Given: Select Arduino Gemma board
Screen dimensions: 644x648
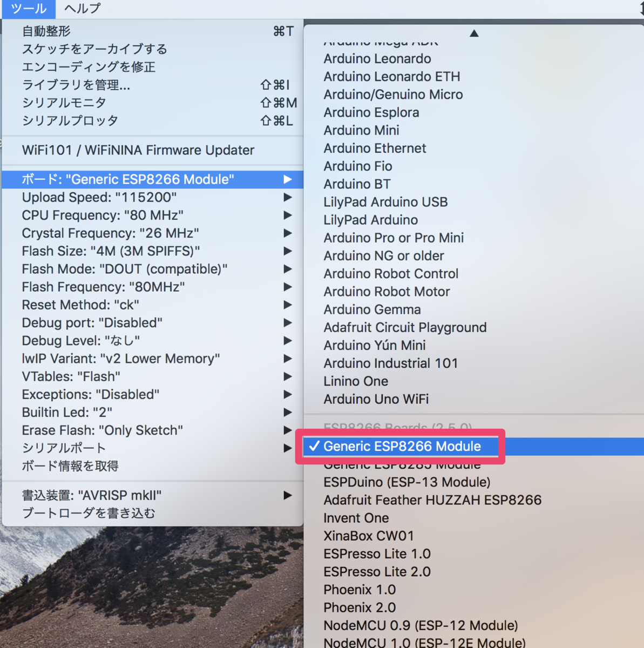Looking at the screenshot, I should 474,309.
